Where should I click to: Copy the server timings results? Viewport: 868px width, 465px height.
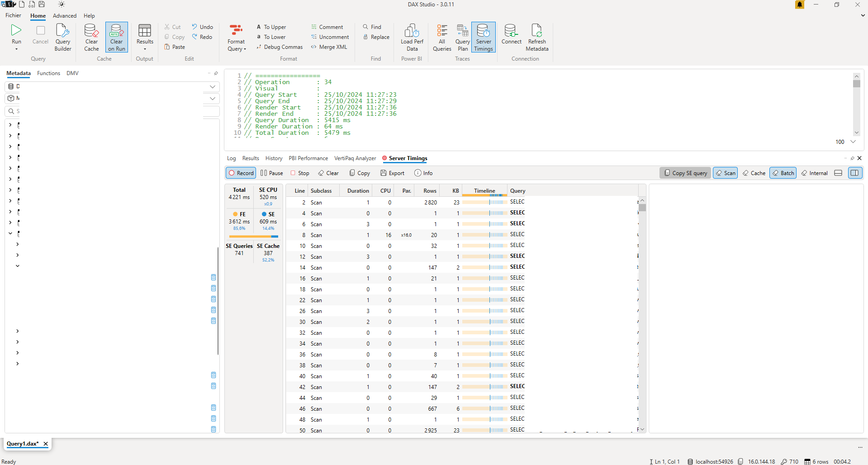pos(360,173)
